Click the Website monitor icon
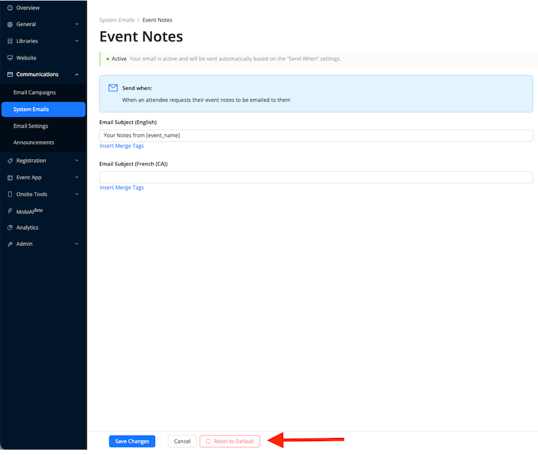 click(x=10, y=58)
